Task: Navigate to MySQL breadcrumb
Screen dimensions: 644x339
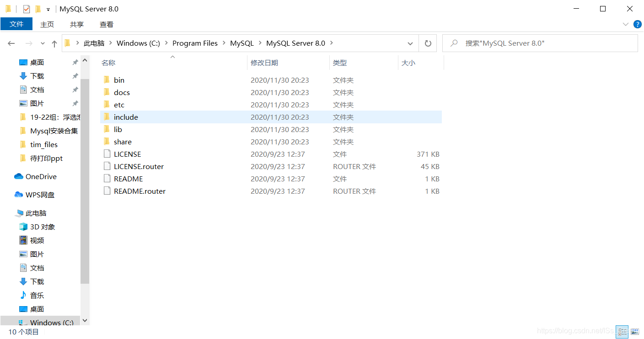Action: pyautogui.click(x=242, y=43)
